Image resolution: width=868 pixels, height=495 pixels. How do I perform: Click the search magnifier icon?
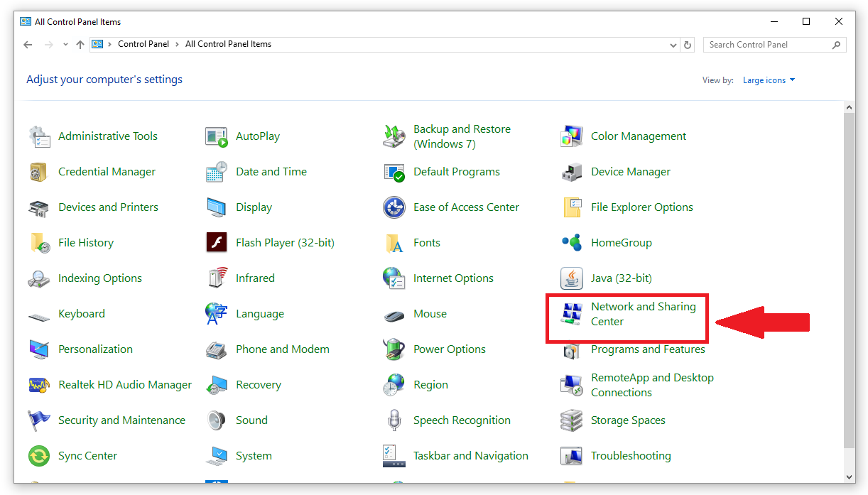[x=837, y=45]
